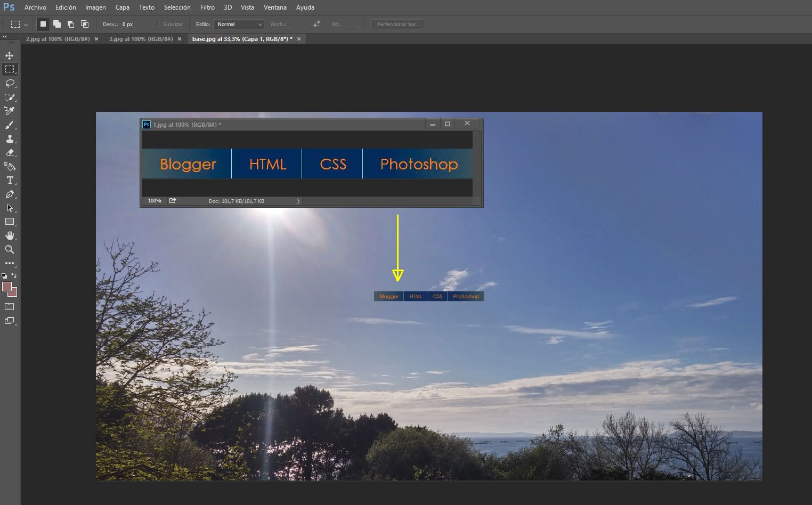Viewport: 812px width, 505px height.
Task: Swap the width and height values
Action: (x=316, y=24)
